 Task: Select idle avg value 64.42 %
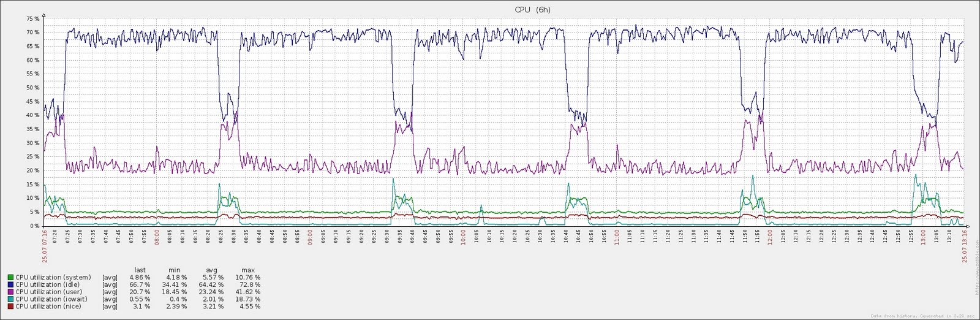click(211, 285)
